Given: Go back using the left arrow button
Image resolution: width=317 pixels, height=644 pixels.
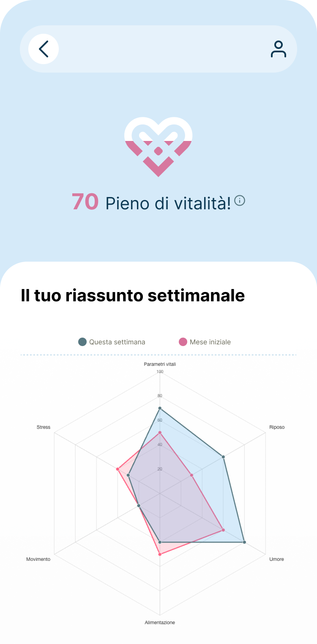Looking at the screenshot, I should pyautogui.click(x=44, y=49).
